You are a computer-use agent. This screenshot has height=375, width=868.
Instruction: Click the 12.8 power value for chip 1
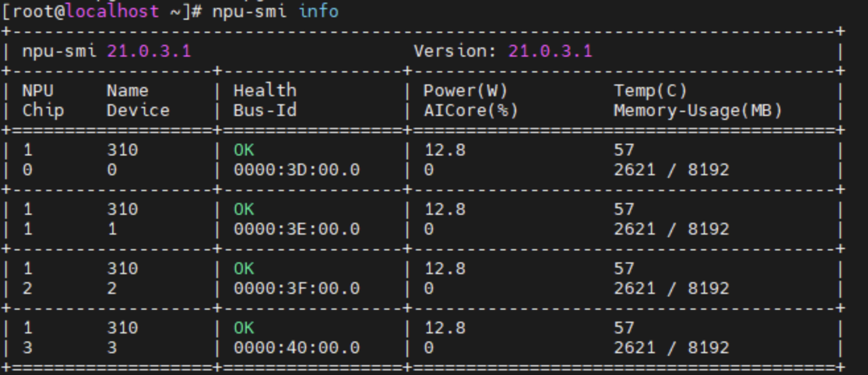coord(445,210)
